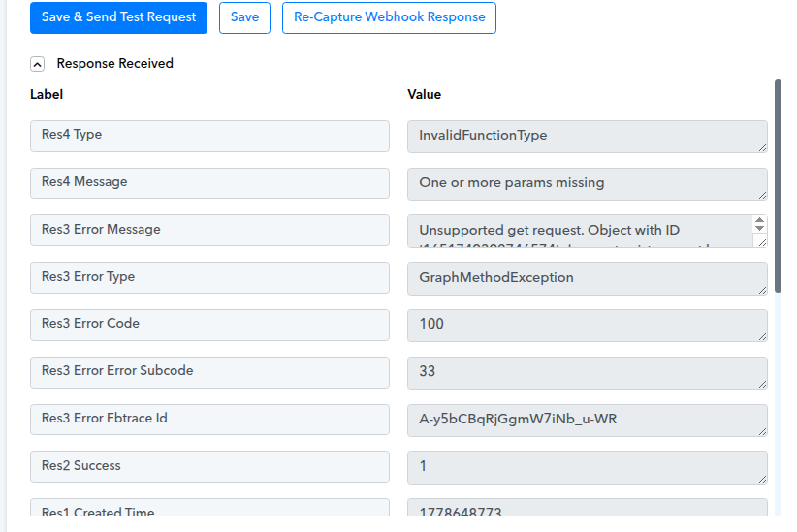The image size is (797, 532).
Task: Select the Res3 Error Code label field
Action: click(209, 325)
